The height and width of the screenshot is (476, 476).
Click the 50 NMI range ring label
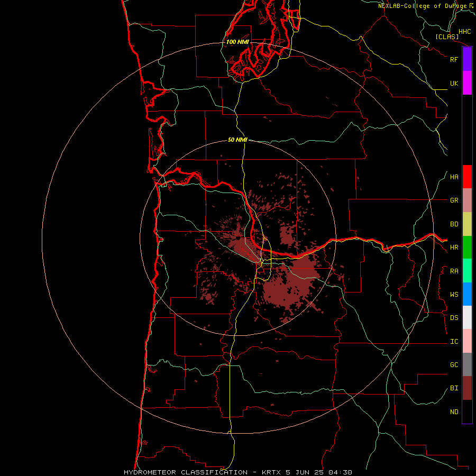pos(237,140)
